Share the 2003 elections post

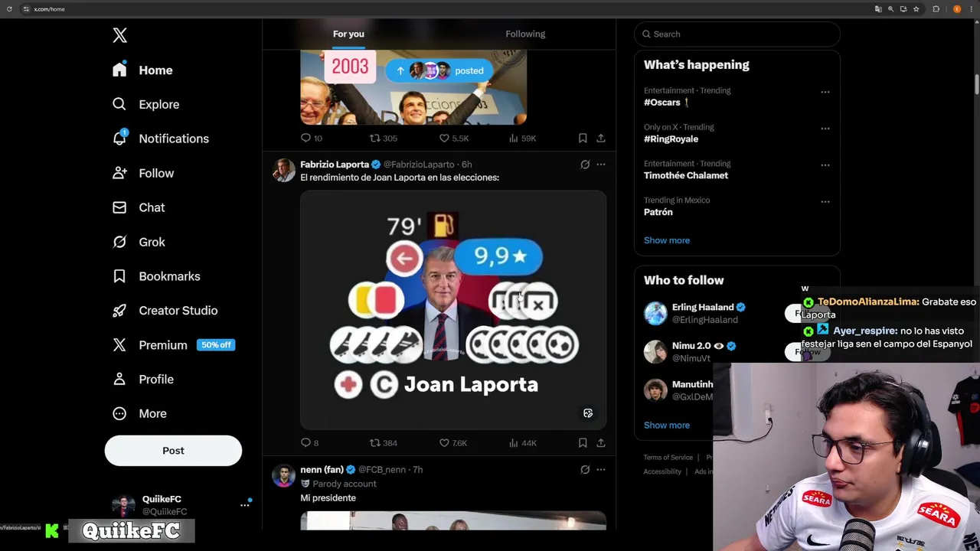tap(601, 138)
